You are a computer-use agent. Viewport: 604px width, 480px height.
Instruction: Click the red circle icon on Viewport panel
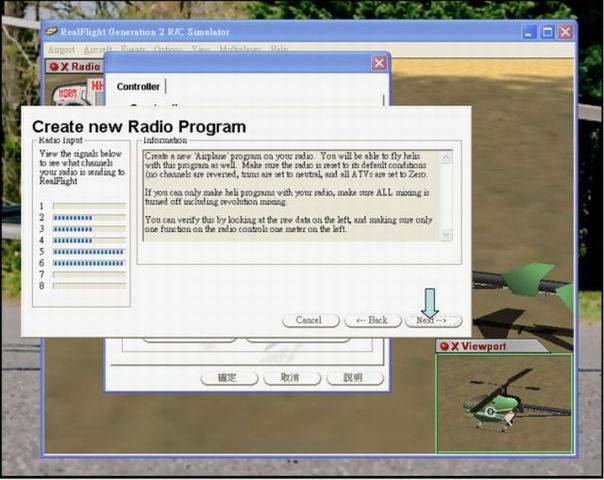click(445, 346)
